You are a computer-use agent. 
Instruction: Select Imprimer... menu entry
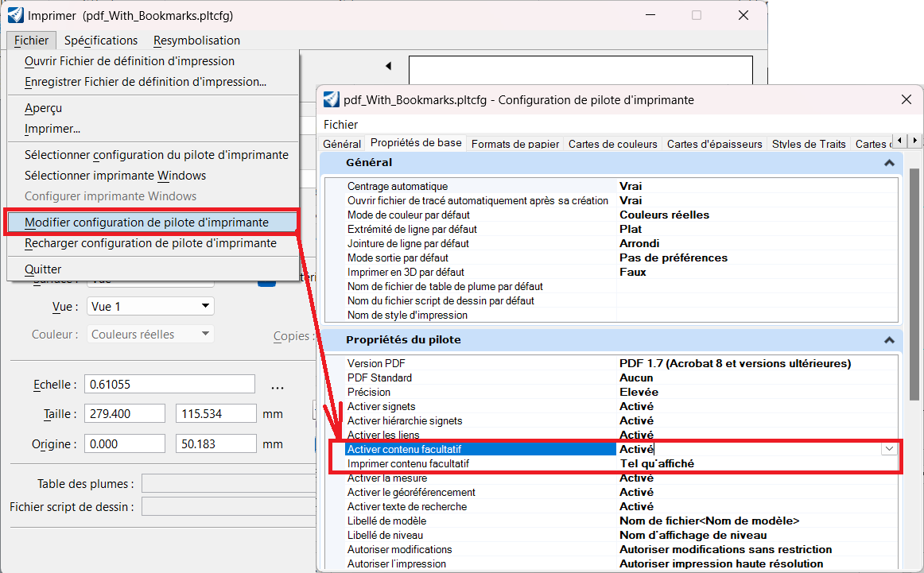tap(52, 129)
